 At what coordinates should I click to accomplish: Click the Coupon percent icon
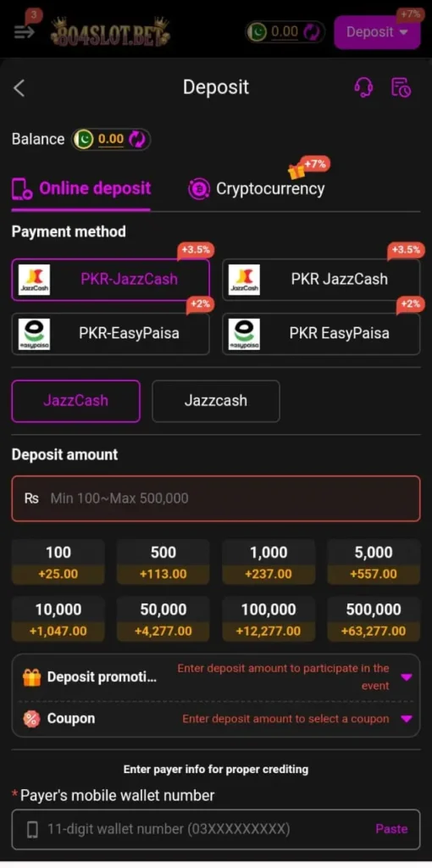click(31, 719)
